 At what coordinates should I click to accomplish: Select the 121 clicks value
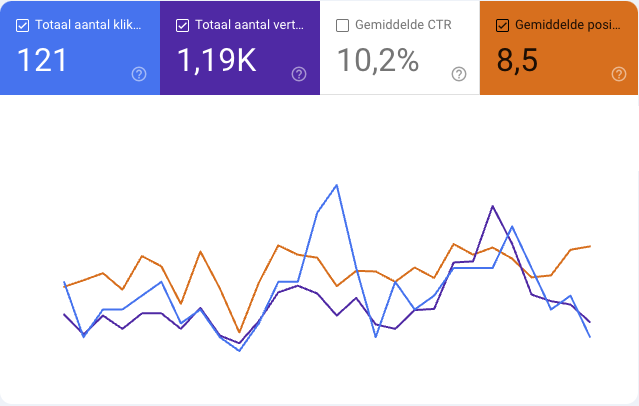click(x=42, y=60)
